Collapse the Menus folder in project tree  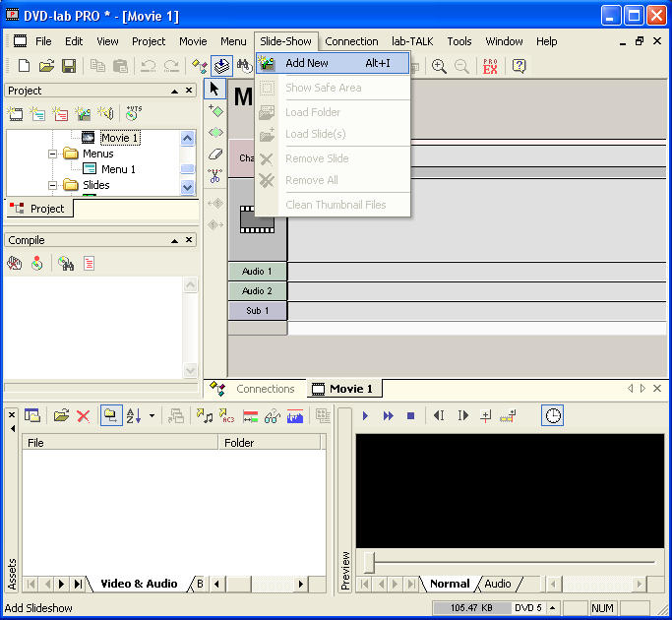click(x=52, y=154)
